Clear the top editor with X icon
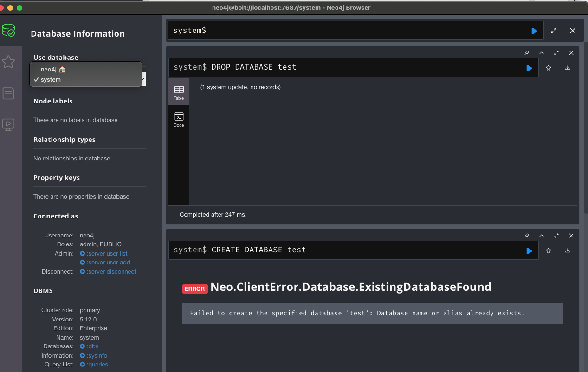 (573, 31)
